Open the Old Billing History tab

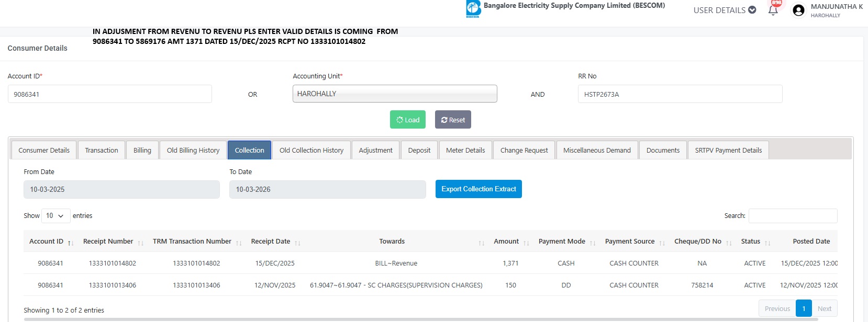193,150
